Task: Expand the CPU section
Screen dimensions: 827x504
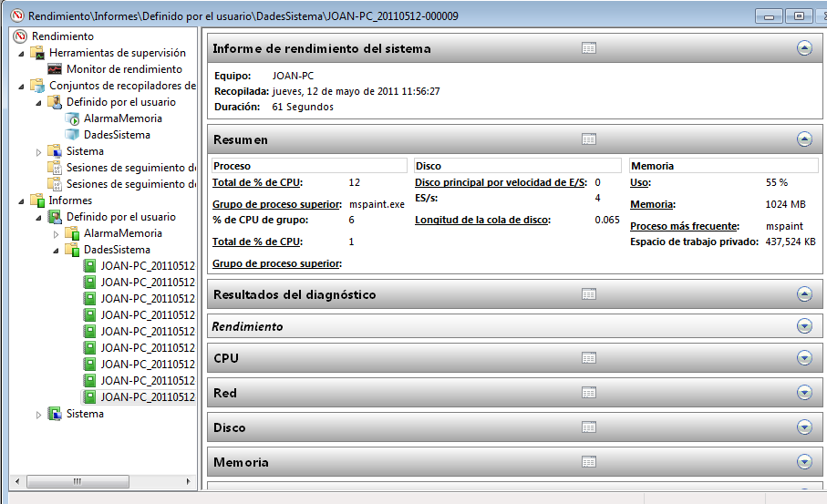Action: [803, 358]
